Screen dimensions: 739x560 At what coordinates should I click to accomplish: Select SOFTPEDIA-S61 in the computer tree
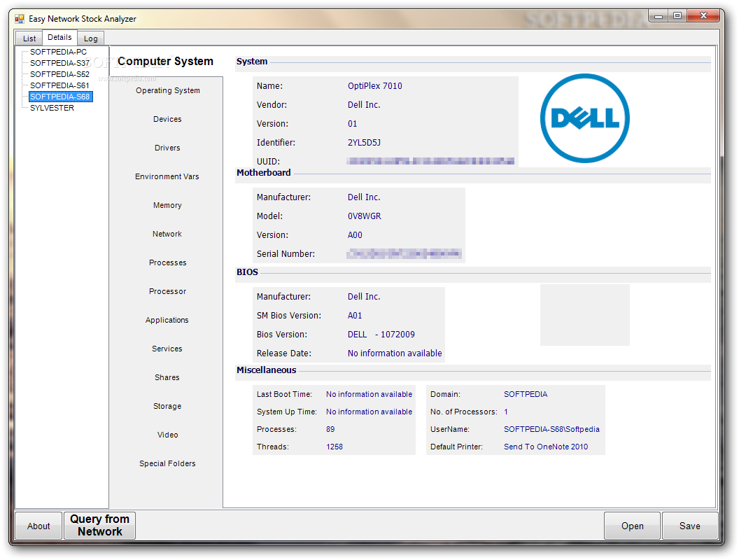point(60,85)
